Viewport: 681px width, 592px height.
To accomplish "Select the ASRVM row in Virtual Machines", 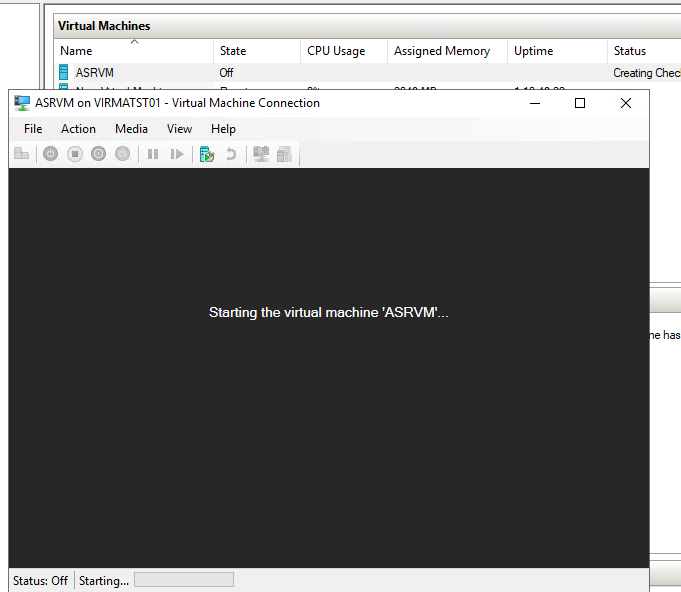I will (x=367, y=73).
